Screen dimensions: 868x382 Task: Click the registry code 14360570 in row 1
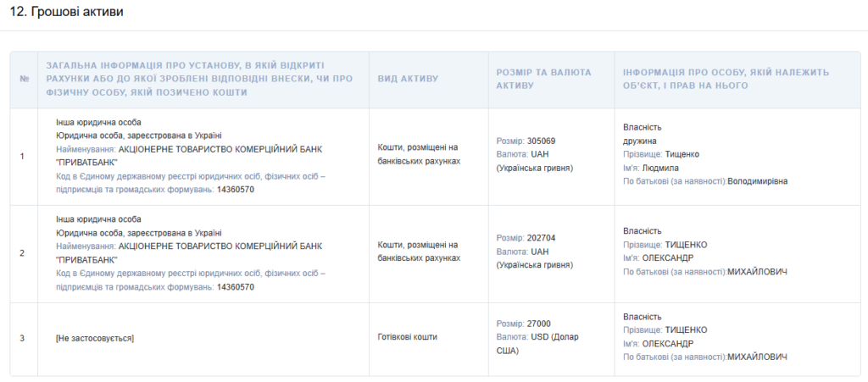tap(236, 190)
